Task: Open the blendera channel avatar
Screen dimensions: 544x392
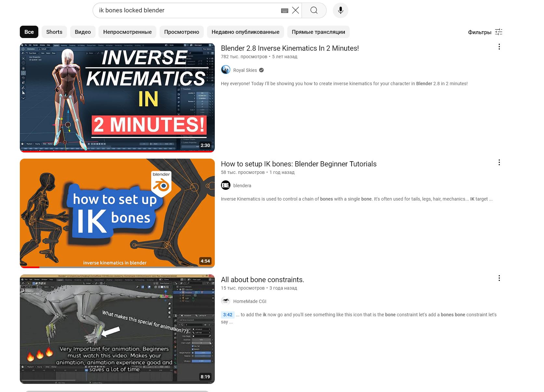Action: tap(226, 185)
